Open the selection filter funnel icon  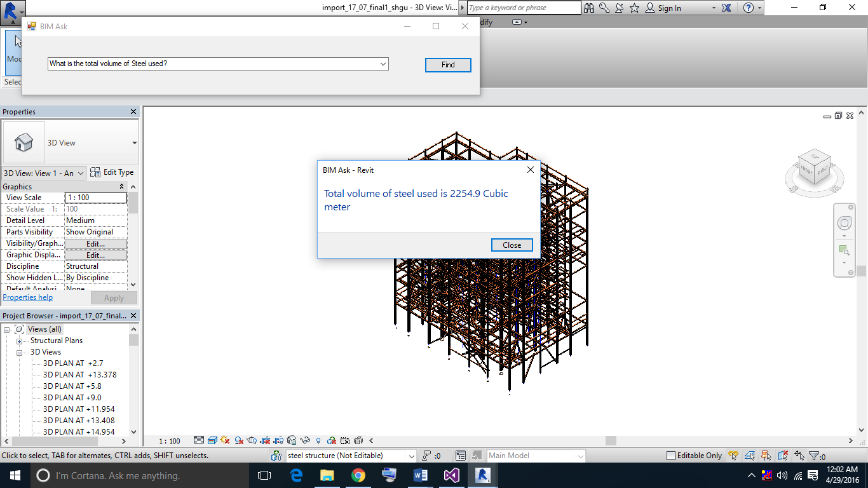(814, 456)
